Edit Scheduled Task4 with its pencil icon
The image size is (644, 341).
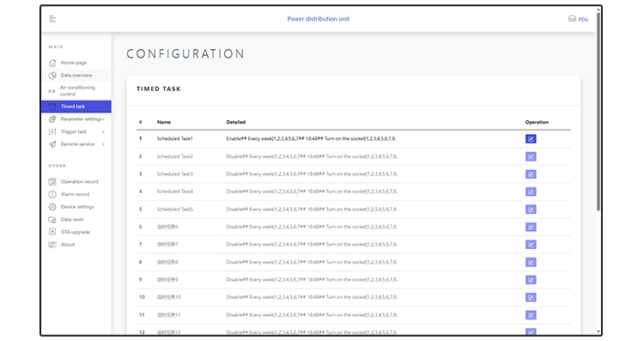pyautogui.click(x=531, y=192)
